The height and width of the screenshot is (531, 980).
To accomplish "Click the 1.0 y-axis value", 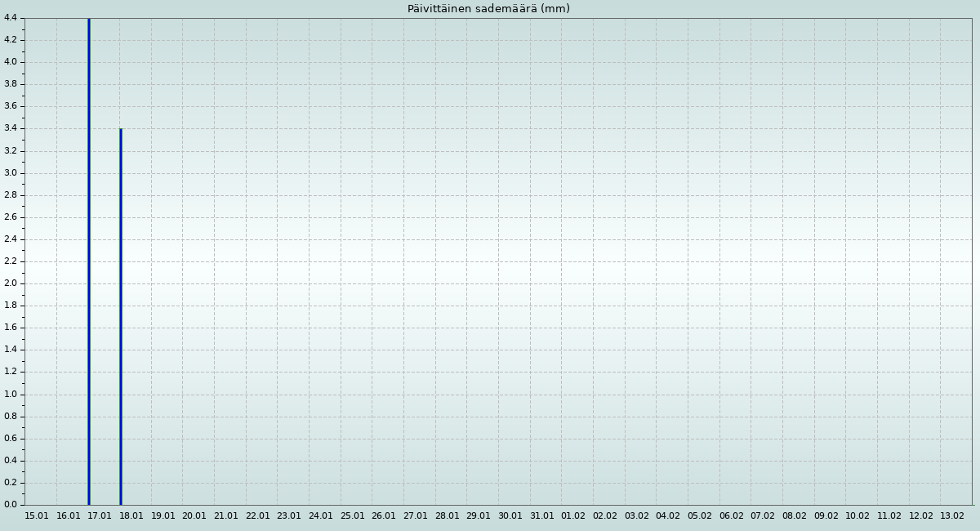I will point(11,395).
